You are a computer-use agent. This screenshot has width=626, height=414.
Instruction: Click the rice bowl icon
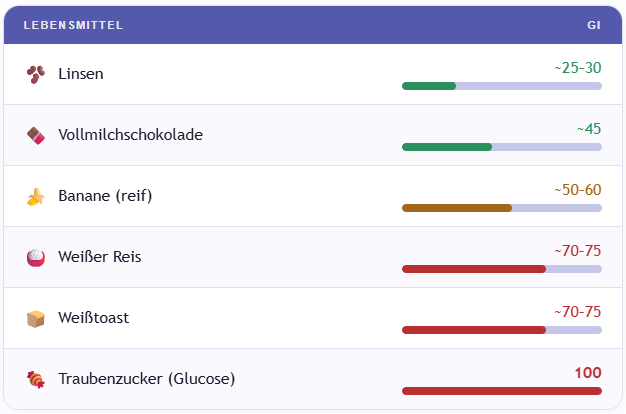tap(36, 257)
